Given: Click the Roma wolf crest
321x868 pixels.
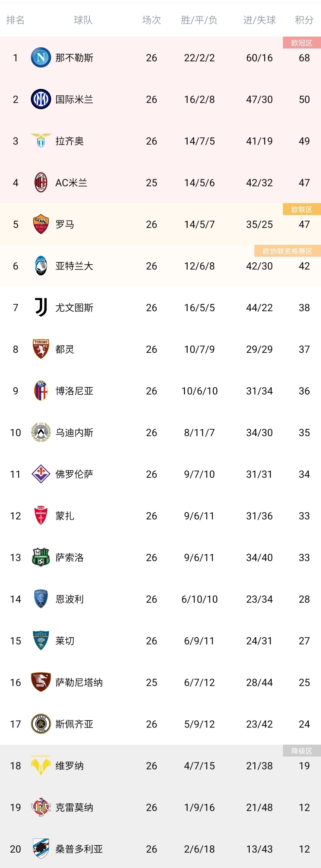Looking at the screenshot, I should click(41, 224).
